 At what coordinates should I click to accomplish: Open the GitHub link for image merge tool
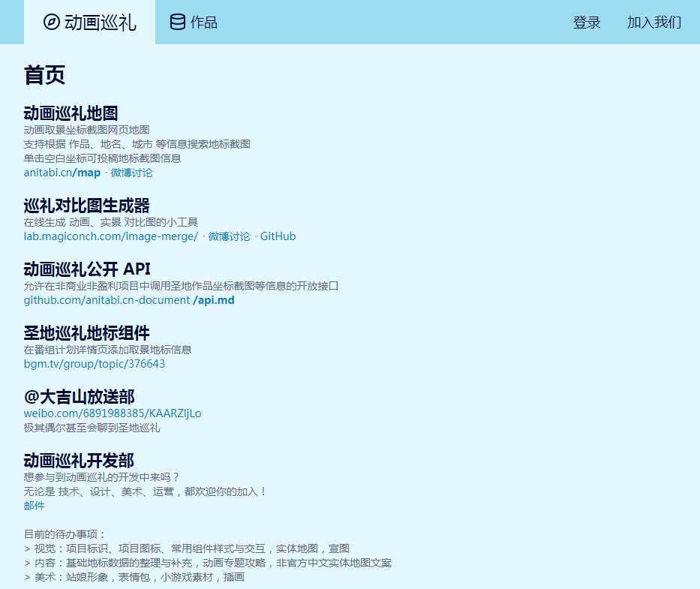278,236
